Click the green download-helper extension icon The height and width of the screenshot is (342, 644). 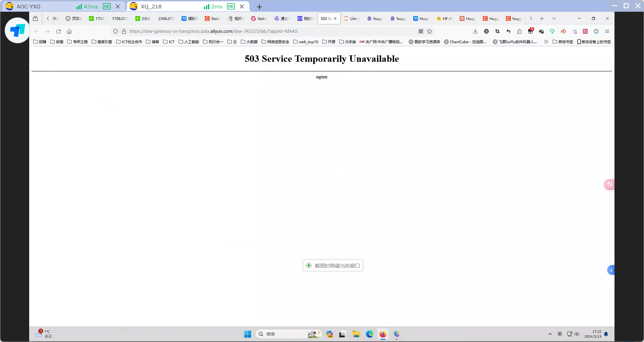552,31
